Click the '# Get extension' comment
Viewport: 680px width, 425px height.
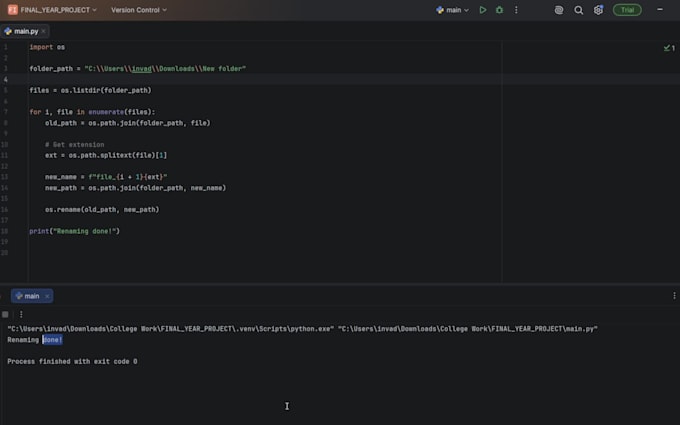[x=75, y=144]
